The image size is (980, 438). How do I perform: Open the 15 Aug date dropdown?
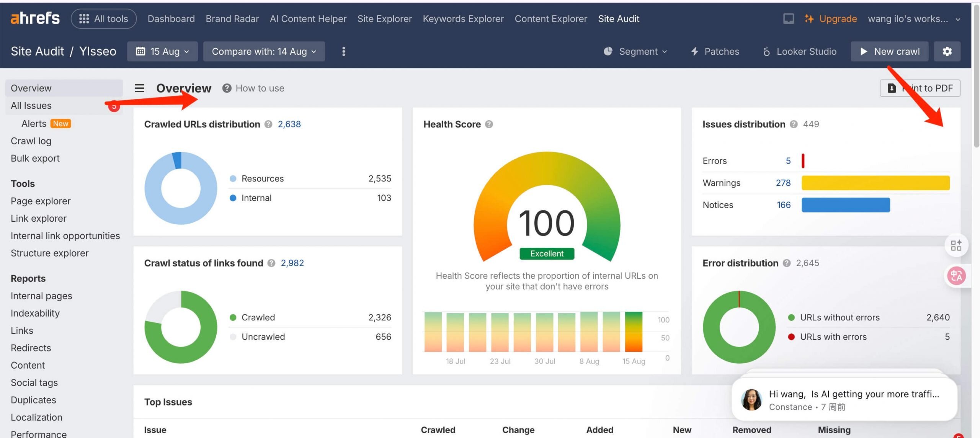point(162,51)
